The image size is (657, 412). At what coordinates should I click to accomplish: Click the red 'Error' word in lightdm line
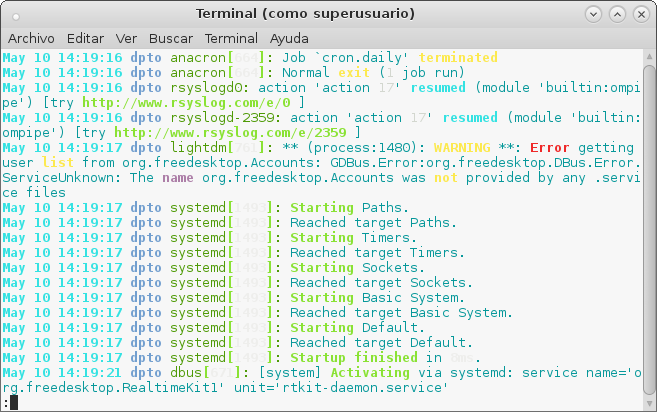click(x=549, y=148)
